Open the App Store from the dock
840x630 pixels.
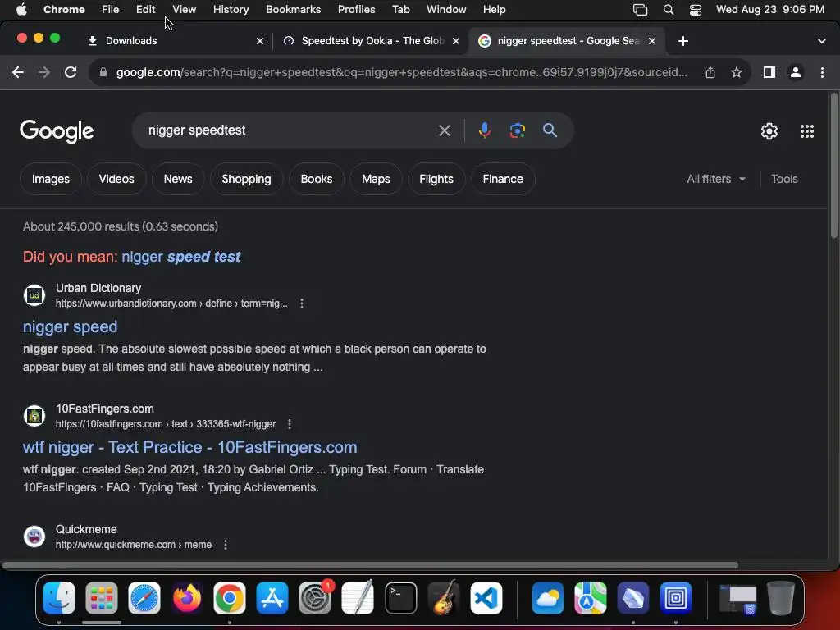coord(272,598)
